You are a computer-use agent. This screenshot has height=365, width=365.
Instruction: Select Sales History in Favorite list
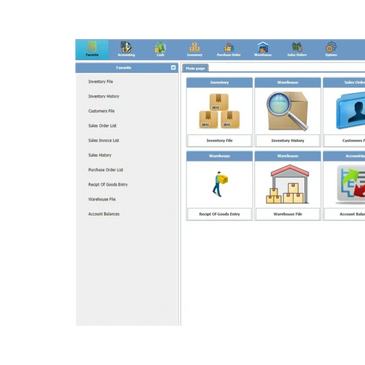pos(100,155)
